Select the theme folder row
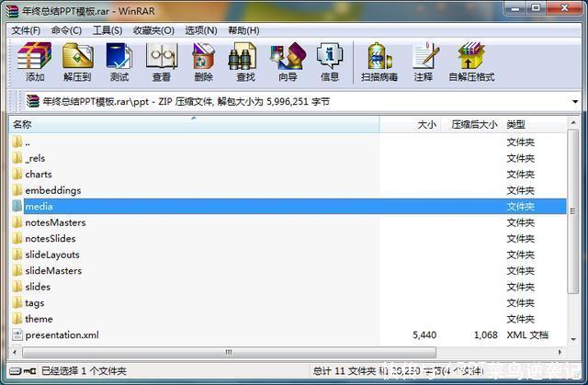This screenshot has height=385, width=588. click(x=288, y=319)
